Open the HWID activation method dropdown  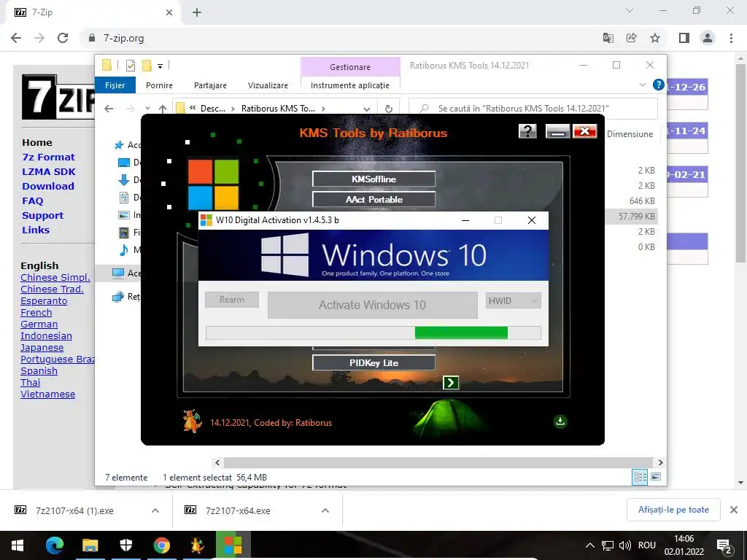[x=513, y=300]
